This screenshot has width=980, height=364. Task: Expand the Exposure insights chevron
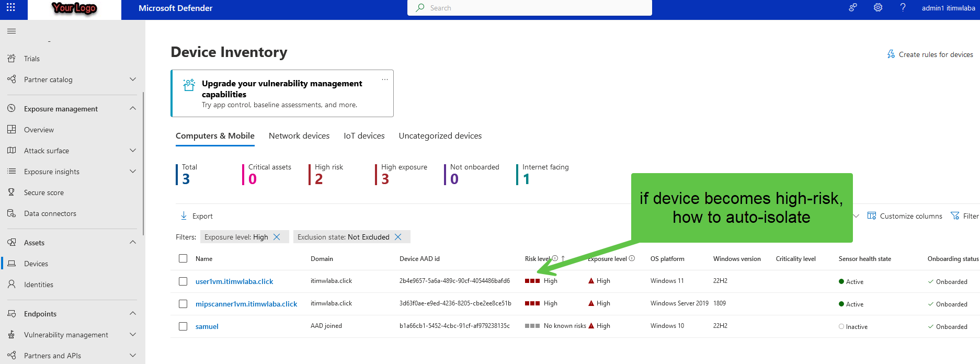(x=133, y=172)
